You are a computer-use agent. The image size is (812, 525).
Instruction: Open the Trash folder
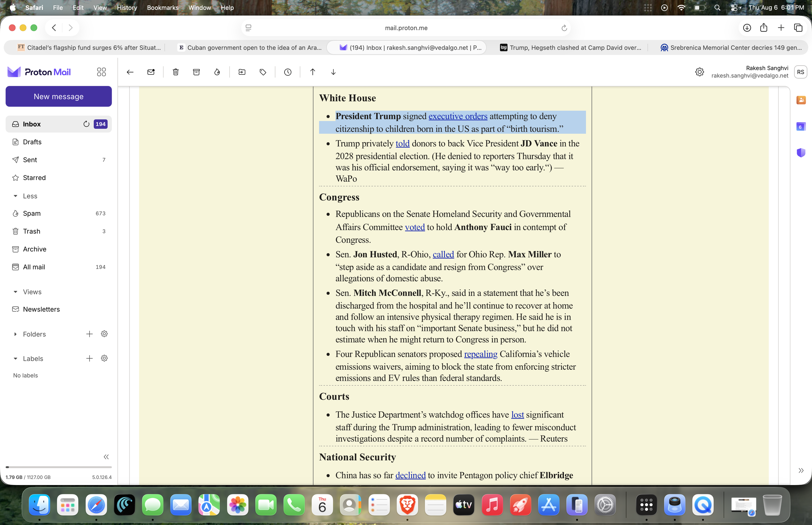(x=58, y=231)
